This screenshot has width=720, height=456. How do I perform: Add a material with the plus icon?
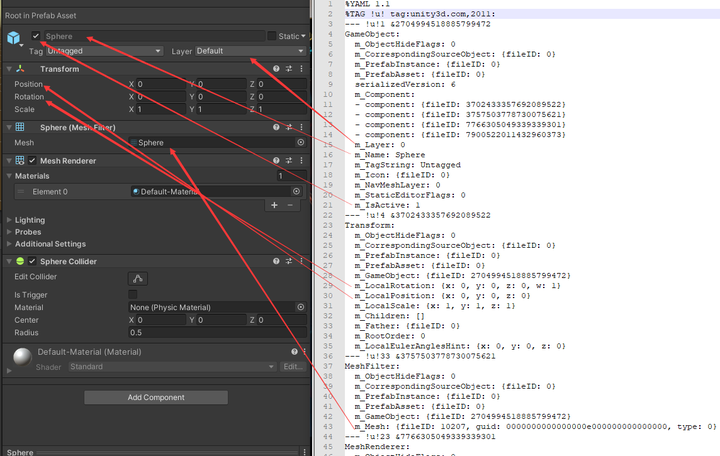(275, 205)
